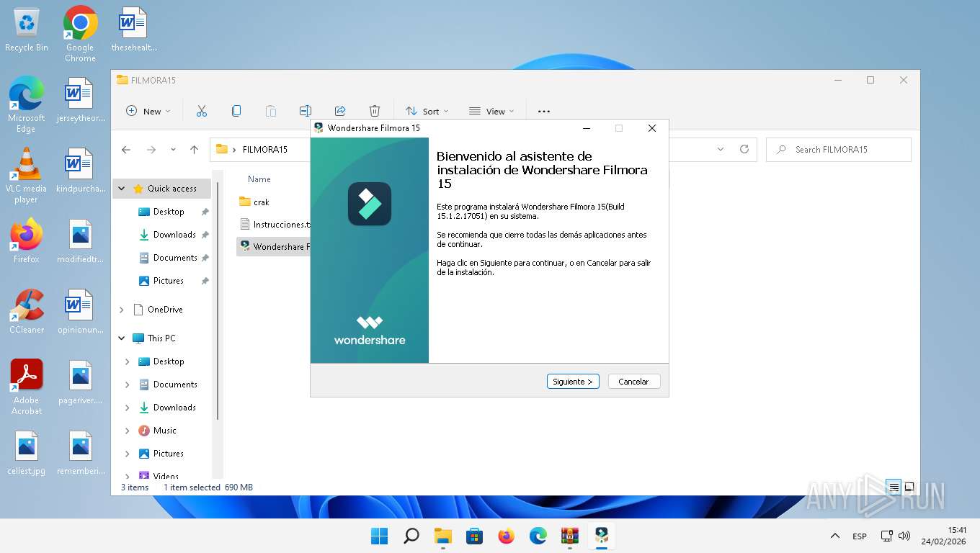
Task: Select Music in navigation pane
Action: [164, 431]
